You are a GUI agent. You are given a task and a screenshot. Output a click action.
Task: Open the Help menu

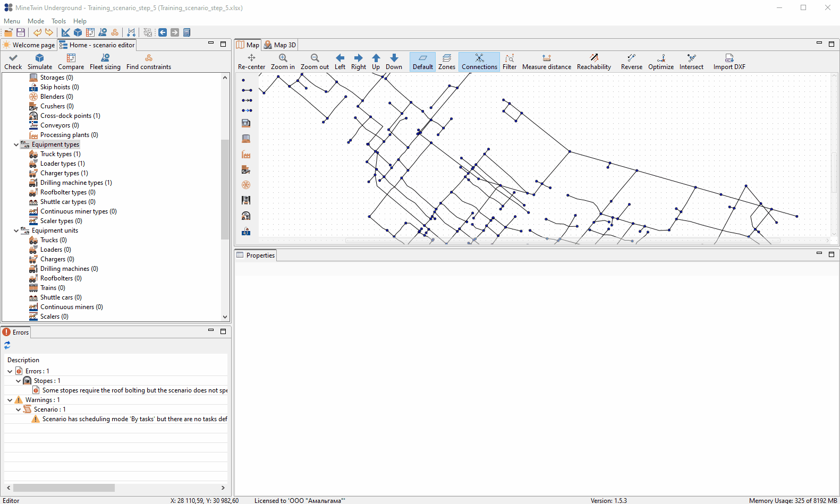[80, 21]
